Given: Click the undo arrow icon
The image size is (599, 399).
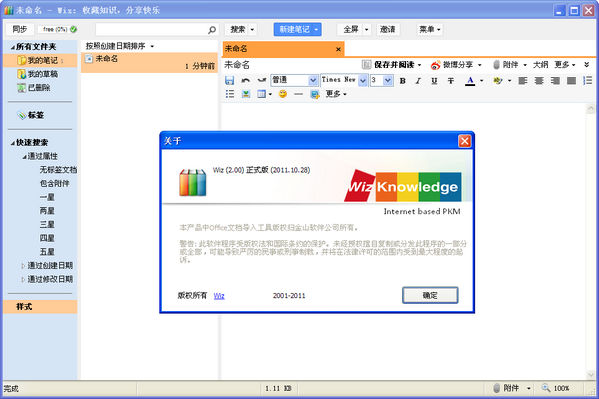Looking at the screenshot, I should pos(245,80).
